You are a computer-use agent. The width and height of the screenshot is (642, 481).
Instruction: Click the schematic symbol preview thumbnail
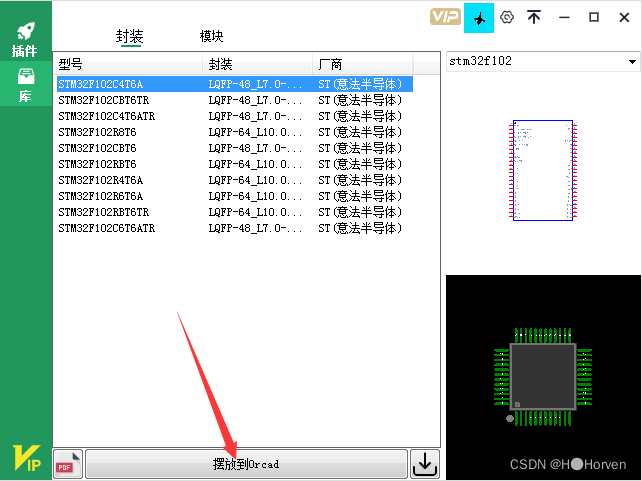(543, 170)
